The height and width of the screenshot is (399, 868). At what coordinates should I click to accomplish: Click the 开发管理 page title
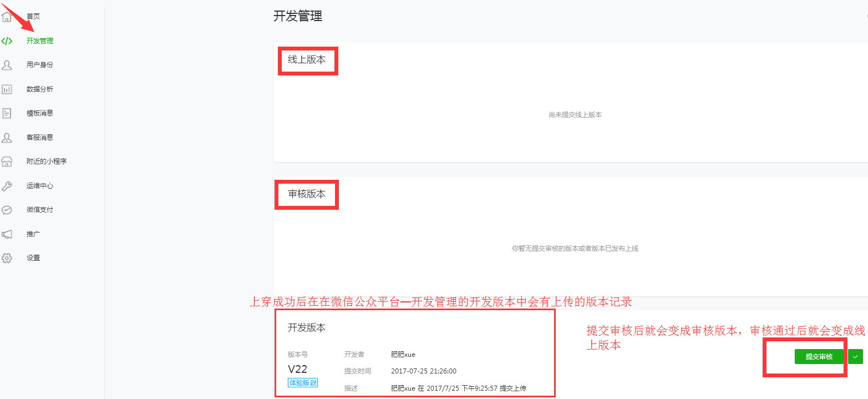tap(298, 16)
